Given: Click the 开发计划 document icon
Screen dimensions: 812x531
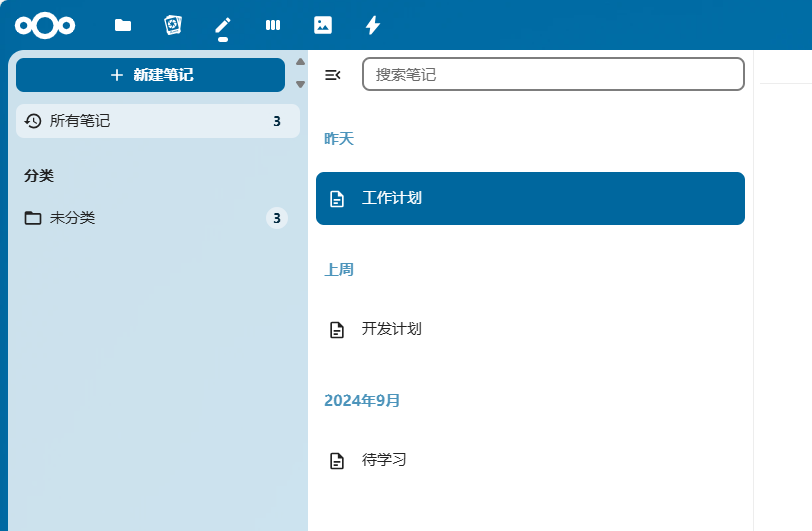Looking at the screenshot, I should click(337, 329).
